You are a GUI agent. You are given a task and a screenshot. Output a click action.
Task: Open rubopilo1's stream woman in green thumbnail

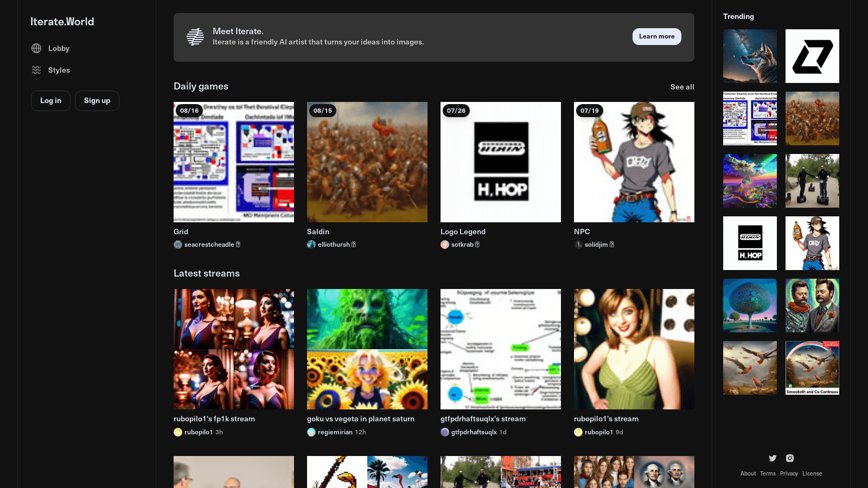point(634,349)
